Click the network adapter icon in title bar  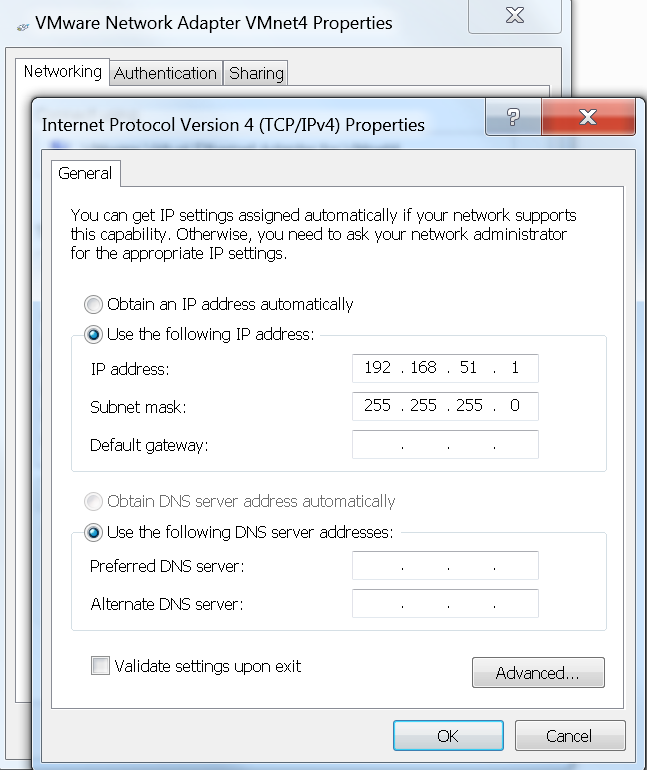[x=23, y=24]
